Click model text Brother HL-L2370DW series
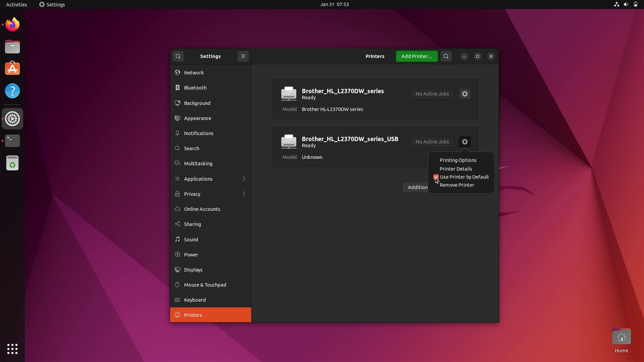Viewport: 644px width, 362px height. pyautogui.click(x=332, y=109)
